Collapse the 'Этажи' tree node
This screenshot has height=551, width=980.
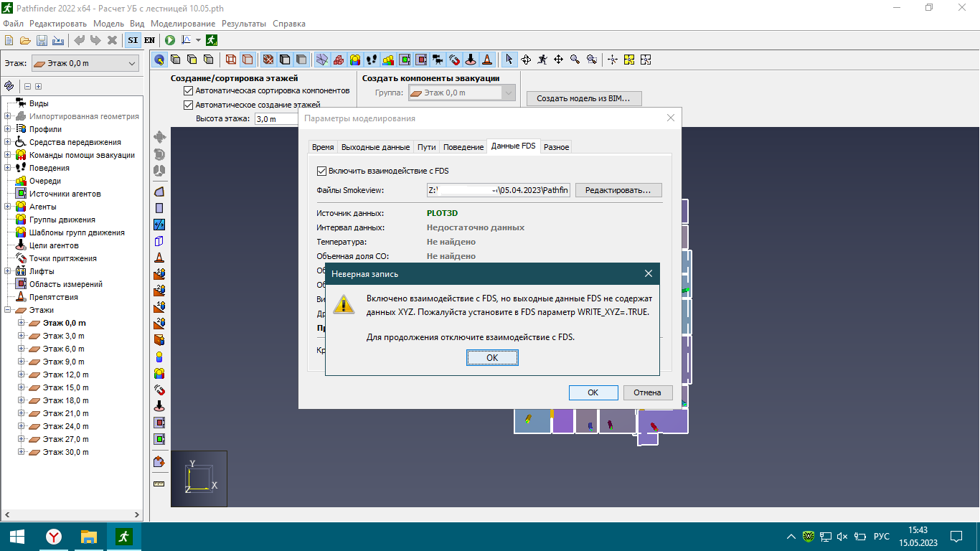7,310
